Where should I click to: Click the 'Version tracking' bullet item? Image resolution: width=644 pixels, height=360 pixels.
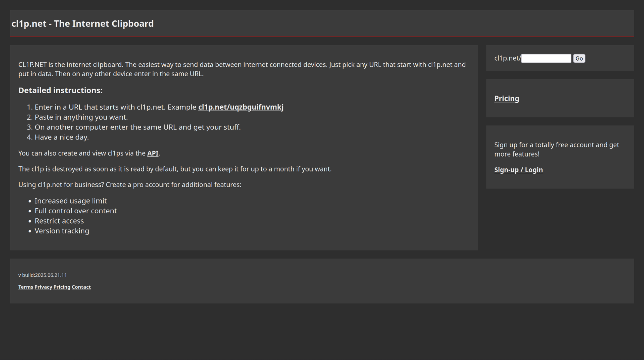coord(62,231)
